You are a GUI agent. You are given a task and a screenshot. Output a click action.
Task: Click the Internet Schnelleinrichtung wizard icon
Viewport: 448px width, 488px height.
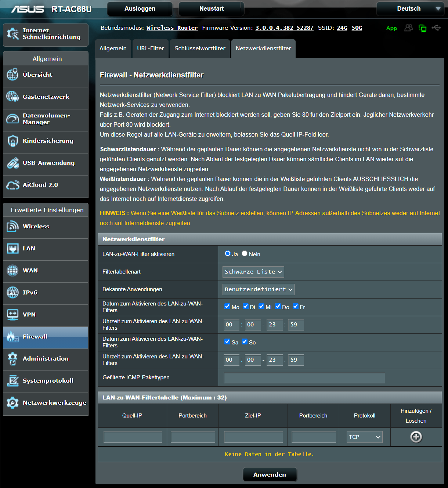click(13, 34)
